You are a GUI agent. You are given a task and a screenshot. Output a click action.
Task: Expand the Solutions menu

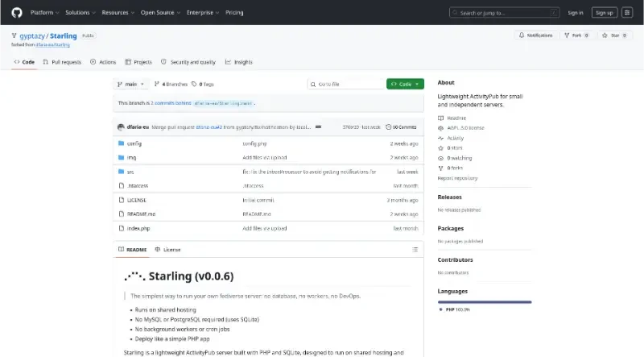point(80,13)
